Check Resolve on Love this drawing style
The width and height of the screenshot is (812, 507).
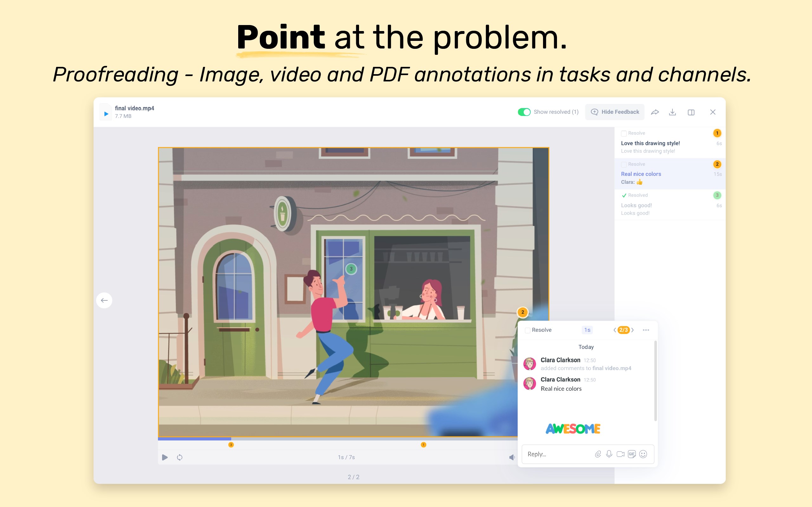click(624, 133)
